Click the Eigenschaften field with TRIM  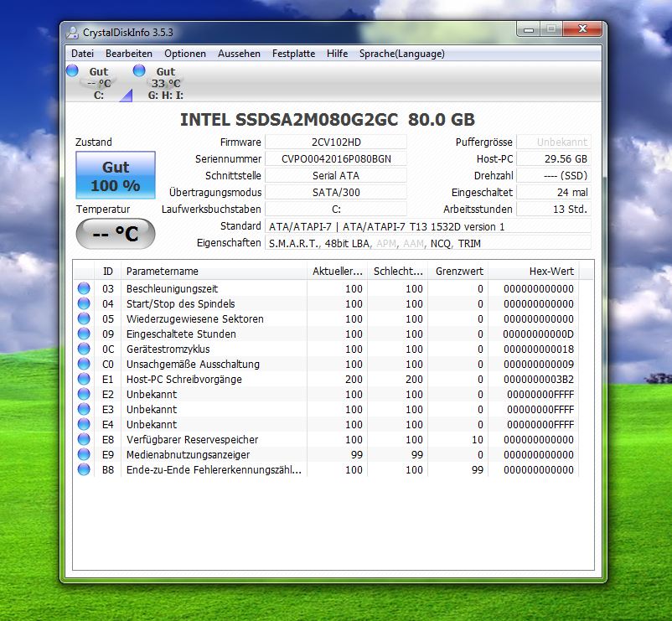pos(428,243)
